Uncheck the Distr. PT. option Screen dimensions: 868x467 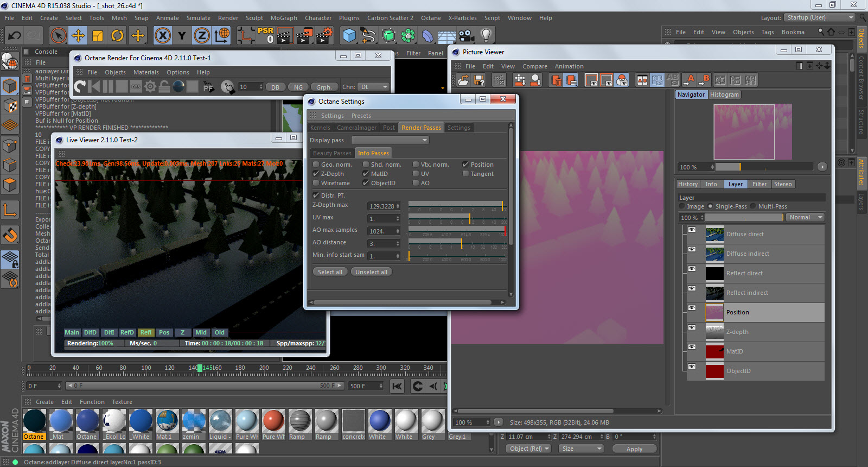316,195
